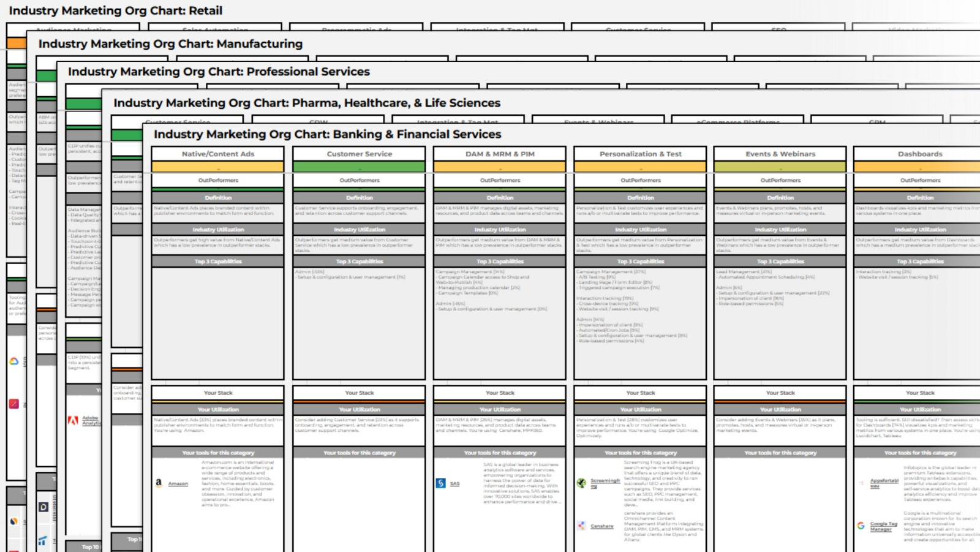Screen dimensions: 980x552
Task: Click the Semrush orange-blue circle logo
Action: [13, 521]
